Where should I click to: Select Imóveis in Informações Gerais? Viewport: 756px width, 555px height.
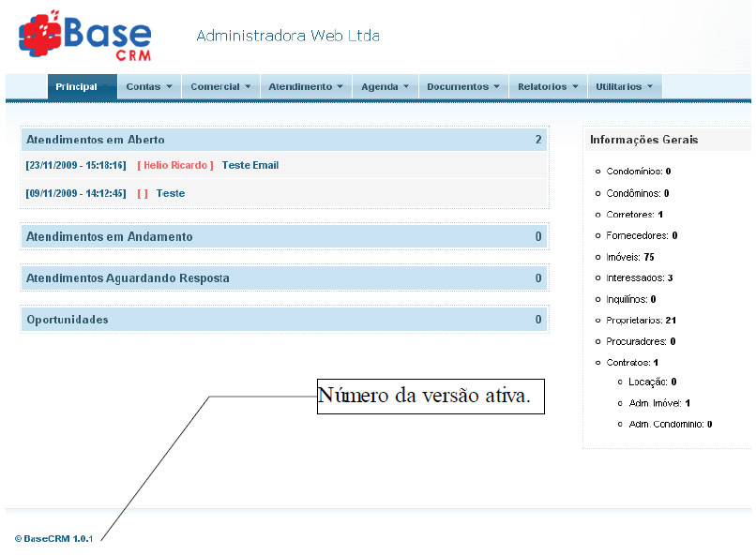pyautogui.click(x=630, y=256)
